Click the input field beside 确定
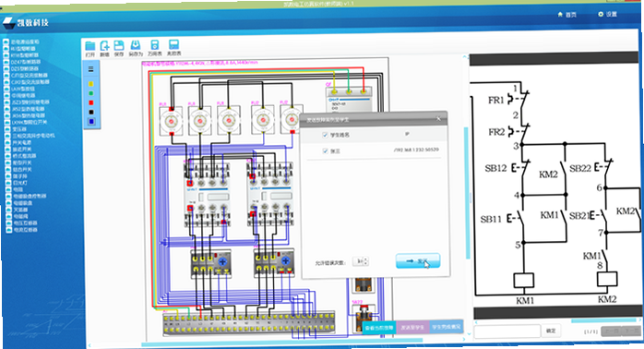644x349 pixels. pos(507,331)
